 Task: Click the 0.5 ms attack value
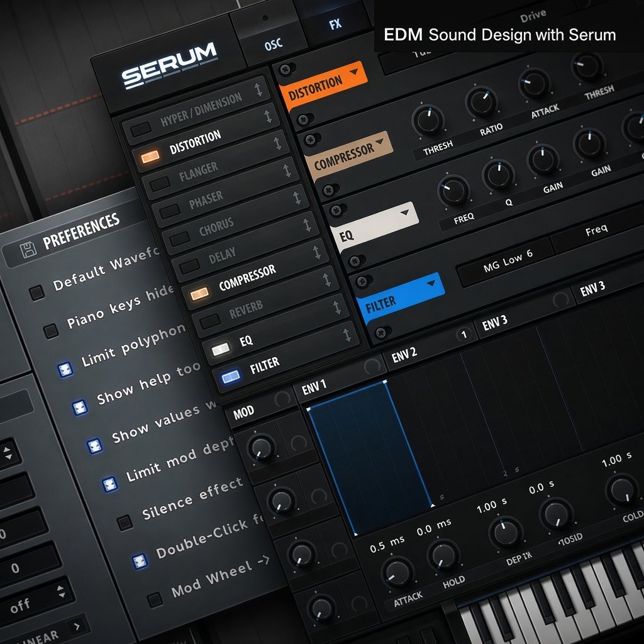pyautogui.click(x=387, y=544)
